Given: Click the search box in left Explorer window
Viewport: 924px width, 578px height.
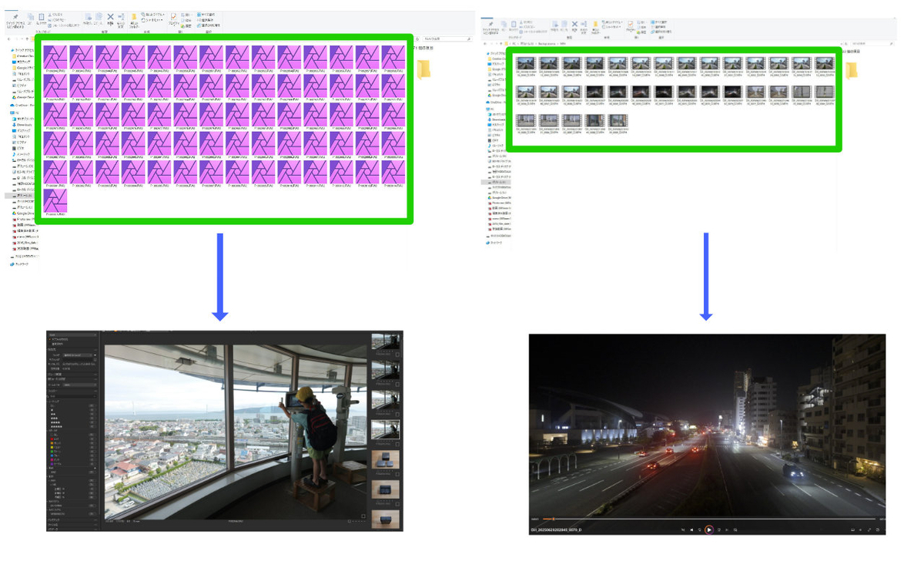Looking at the screenshot, I should tap(446, 39).
